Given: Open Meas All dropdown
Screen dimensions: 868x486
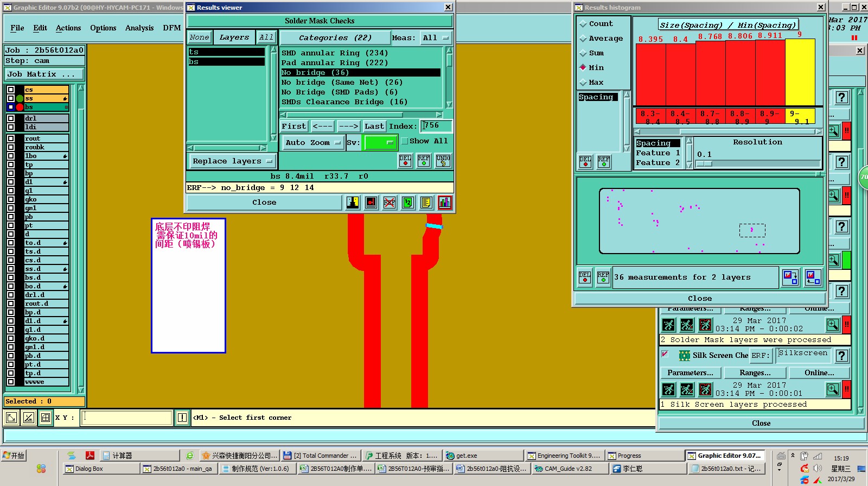Looking at the screenshot, I should tap(436, 38).
